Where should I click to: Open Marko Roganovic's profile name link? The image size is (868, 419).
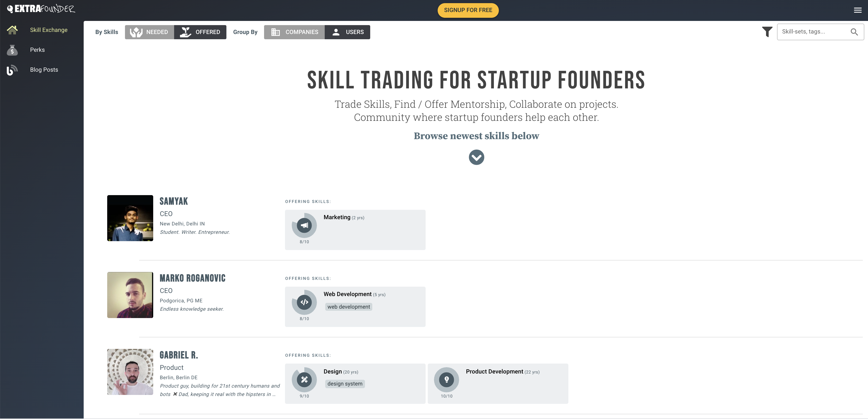tap(192, 278)
